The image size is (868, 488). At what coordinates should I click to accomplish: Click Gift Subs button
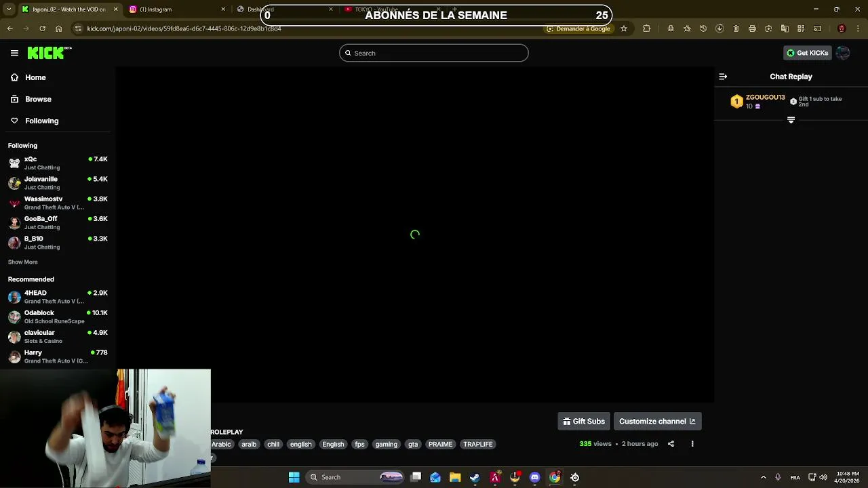pos(584,422)
